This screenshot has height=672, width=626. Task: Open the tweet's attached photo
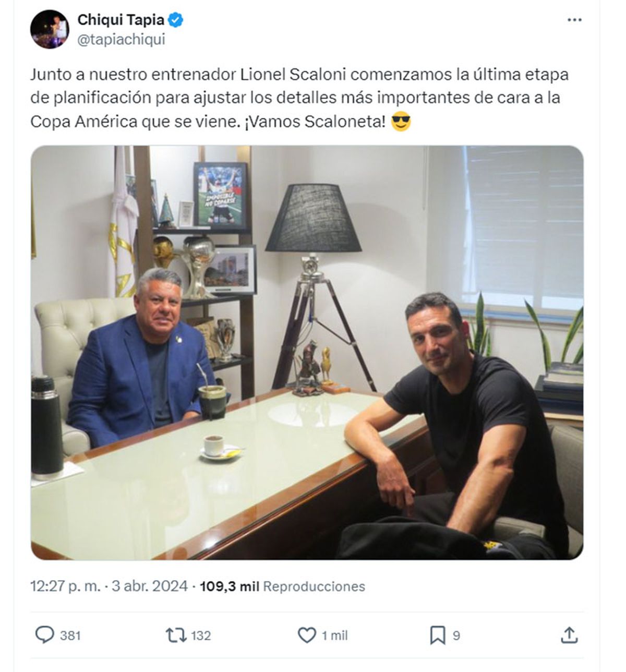(307, 353)
